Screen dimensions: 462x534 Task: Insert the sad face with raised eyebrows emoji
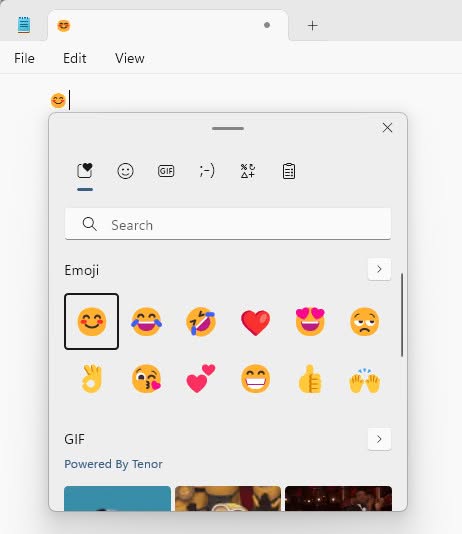point(365,321)
